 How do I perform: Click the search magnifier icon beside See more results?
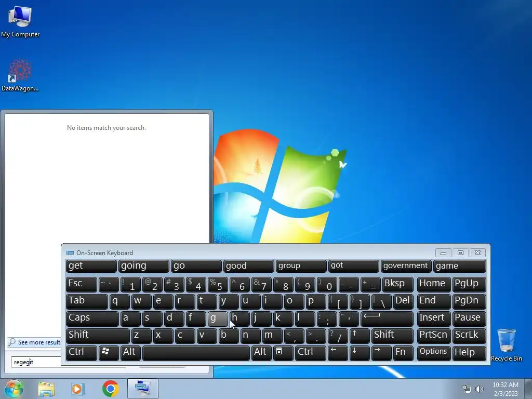click(12, 342)
